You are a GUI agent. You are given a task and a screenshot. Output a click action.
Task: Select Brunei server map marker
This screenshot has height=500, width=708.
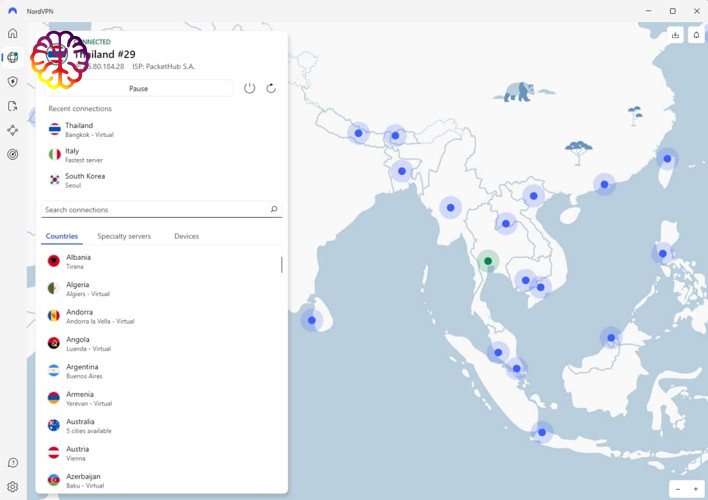point(611,338)
